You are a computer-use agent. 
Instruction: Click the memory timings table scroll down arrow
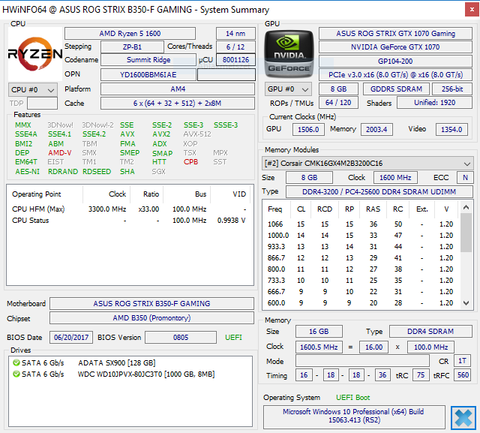466,303
